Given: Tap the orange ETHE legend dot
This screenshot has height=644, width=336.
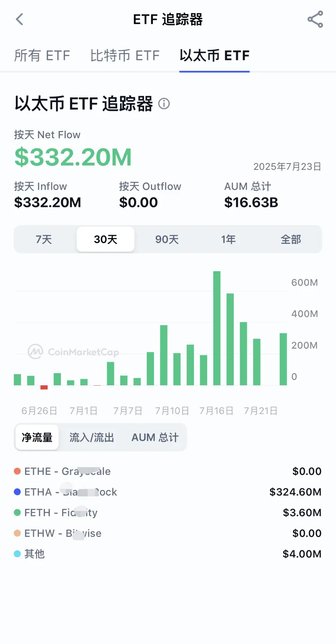Looking at the screenshot, I should click(x=17, y=471).
